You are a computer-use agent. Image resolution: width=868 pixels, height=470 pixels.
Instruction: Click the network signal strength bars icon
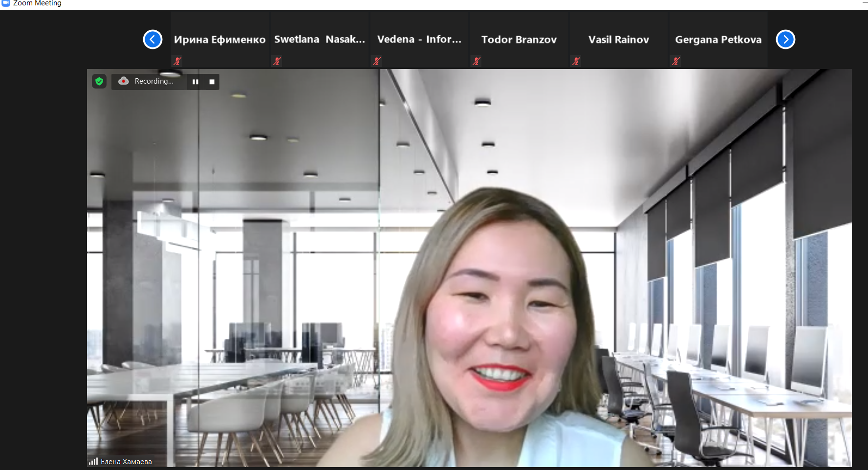[93, 461]
